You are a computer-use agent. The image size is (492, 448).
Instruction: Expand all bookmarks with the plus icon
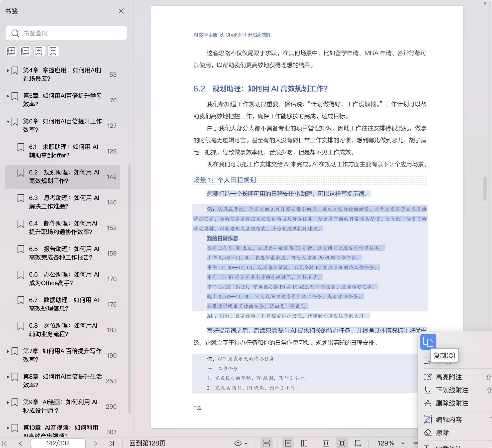coord(11,51)
